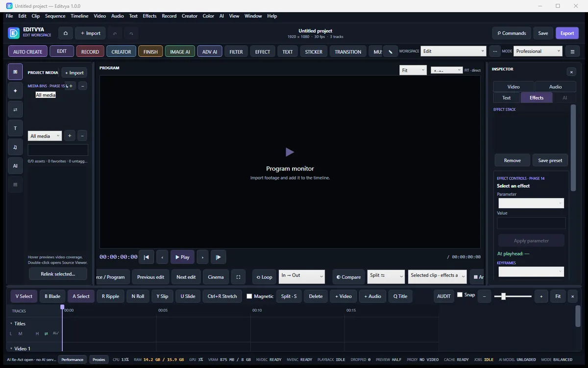Open the program Fit zoom dropdown

(x=413, y=70)
